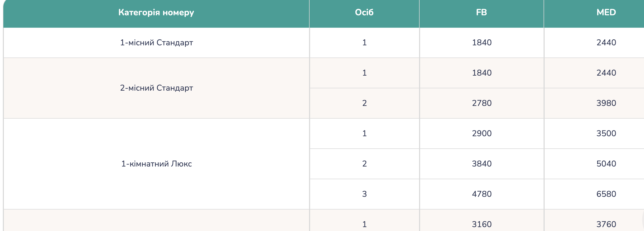This screenshot has width=644, height=231.
Task: Click the "Категорія номеру" column header
Action: pos(156,12)
